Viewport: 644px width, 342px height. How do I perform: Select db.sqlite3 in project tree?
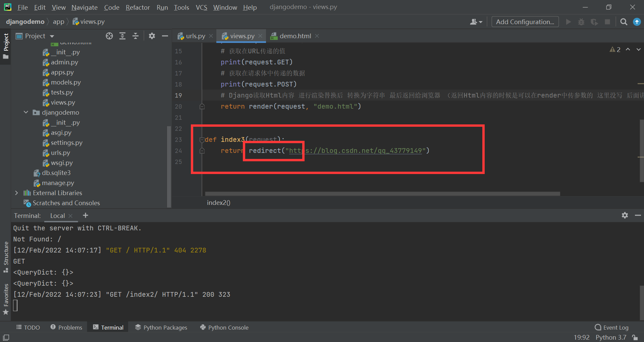point(56,173)
